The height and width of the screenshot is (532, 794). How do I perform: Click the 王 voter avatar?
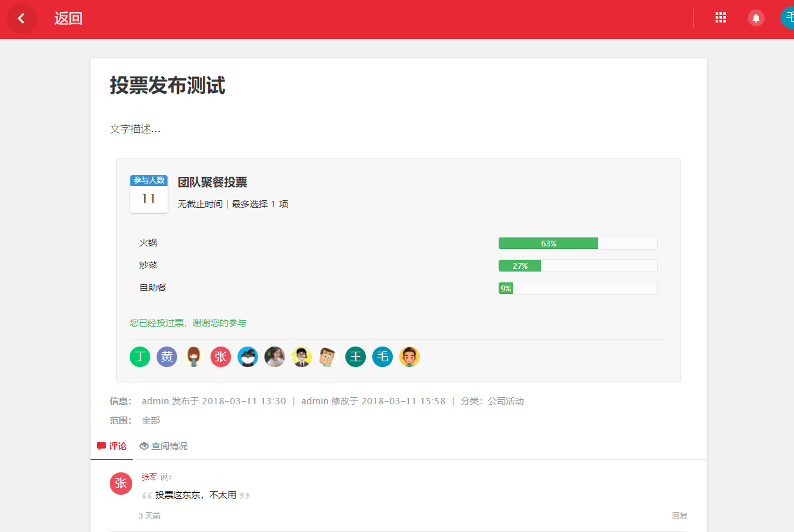pyautogui.click(x=355, y=356)
